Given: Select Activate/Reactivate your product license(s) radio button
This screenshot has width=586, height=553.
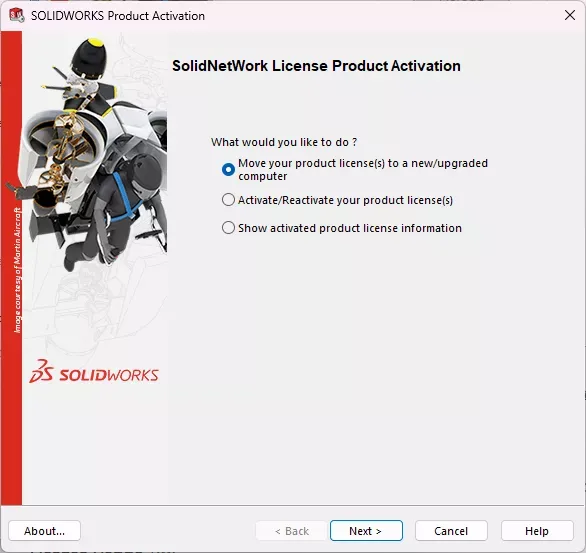Looking at the screenshot, I should (228, 200).
